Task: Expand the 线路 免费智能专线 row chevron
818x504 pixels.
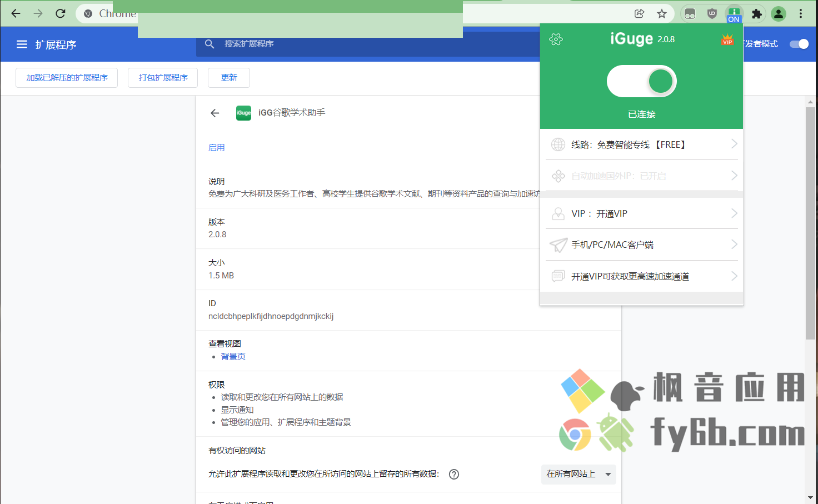Action: pos(734,144)
